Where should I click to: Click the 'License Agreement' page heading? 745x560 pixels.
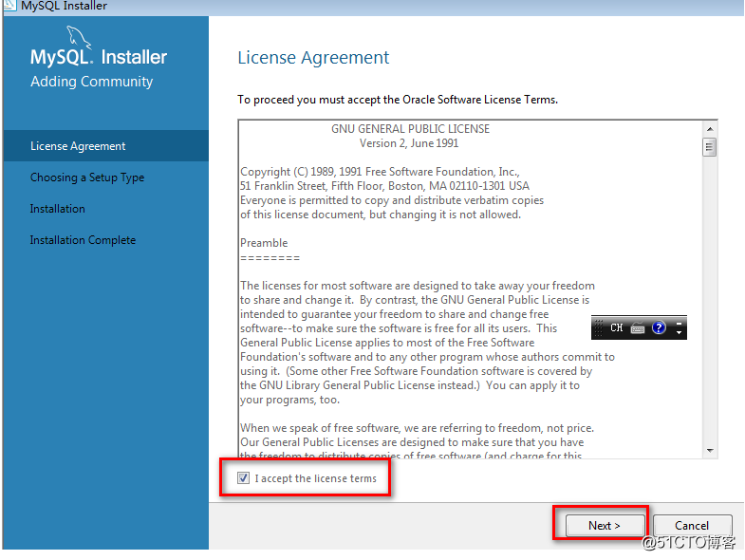click(313, 58)
